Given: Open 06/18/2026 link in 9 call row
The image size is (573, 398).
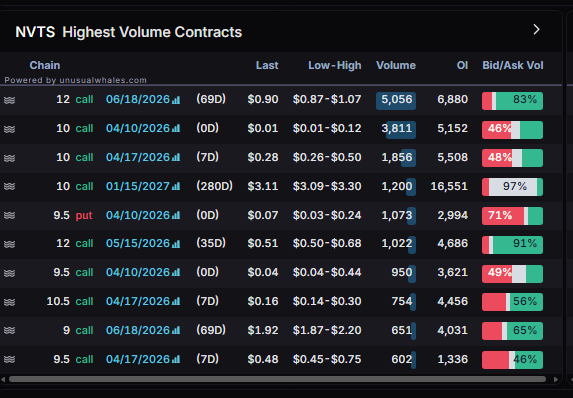Looking at the screenshot, I should pyautogui.click(x=138, y=330).
